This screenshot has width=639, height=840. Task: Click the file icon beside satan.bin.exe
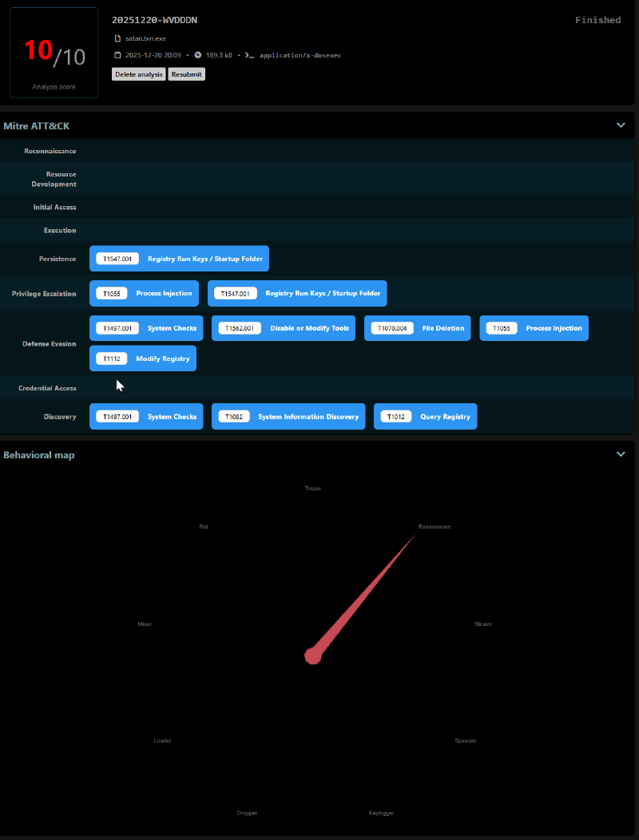tap(118, 38)
